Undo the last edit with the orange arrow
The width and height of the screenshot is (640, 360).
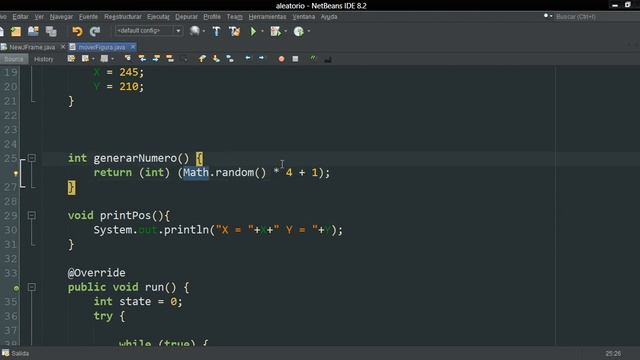(77, 31)
